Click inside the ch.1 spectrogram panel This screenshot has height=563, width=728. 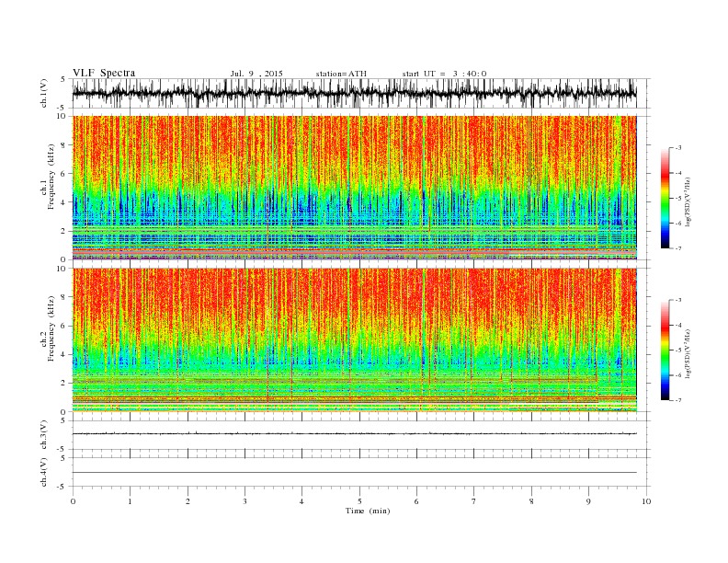[354, 188]
